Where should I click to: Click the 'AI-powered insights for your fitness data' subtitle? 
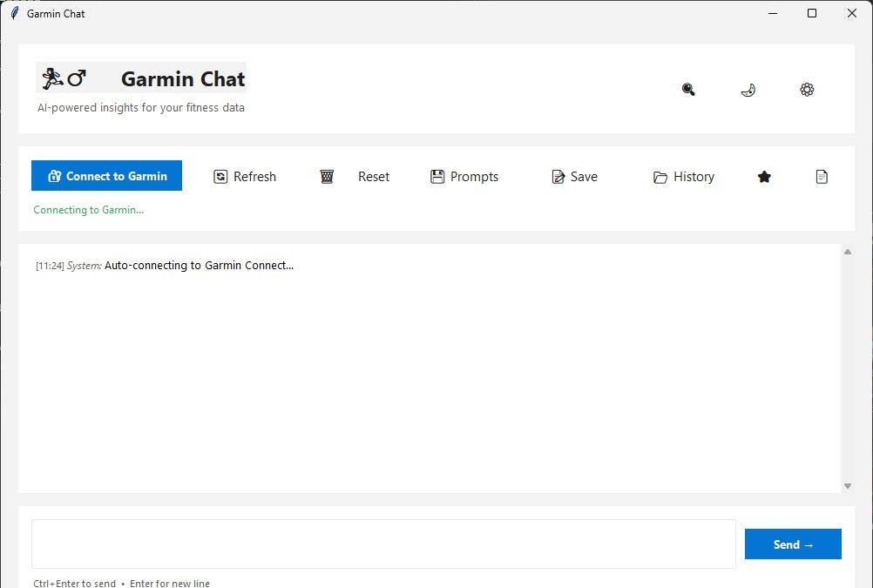tap(141, 107)
